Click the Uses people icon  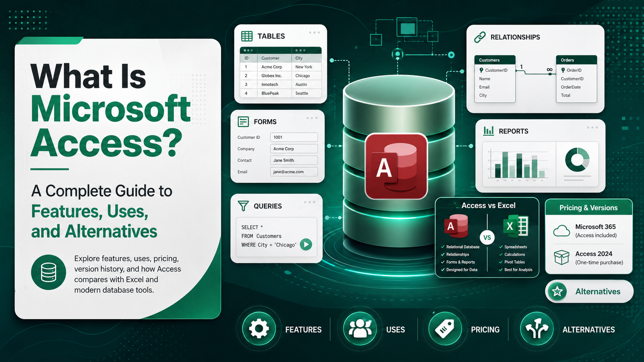pyautogui.click(x=360, y=329)
